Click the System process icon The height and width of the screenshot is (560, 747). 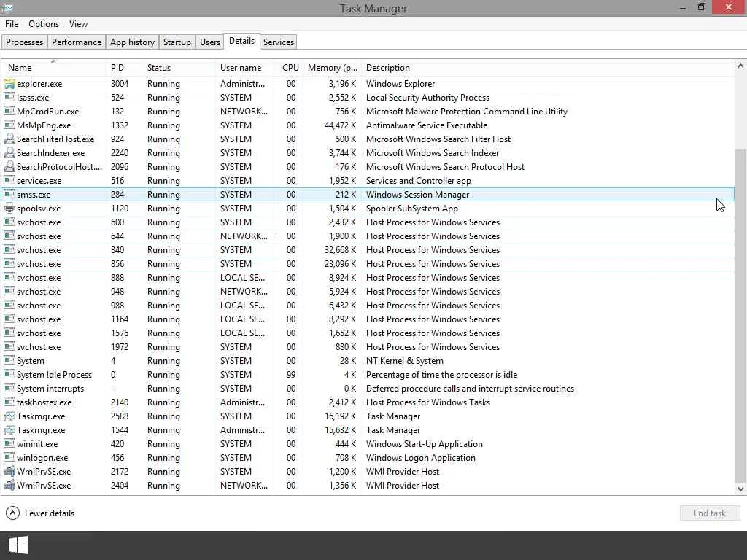[9, 360]
